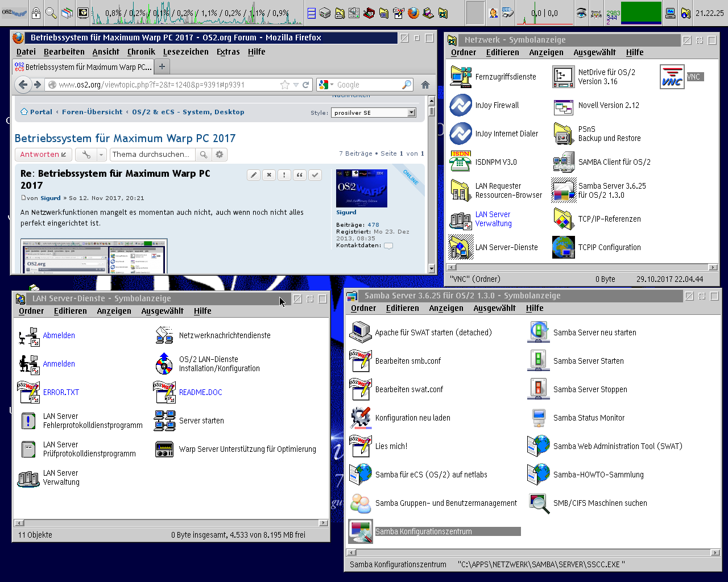Launch TCPIP Configuration

pyautogui.click(x=564, y=247)
